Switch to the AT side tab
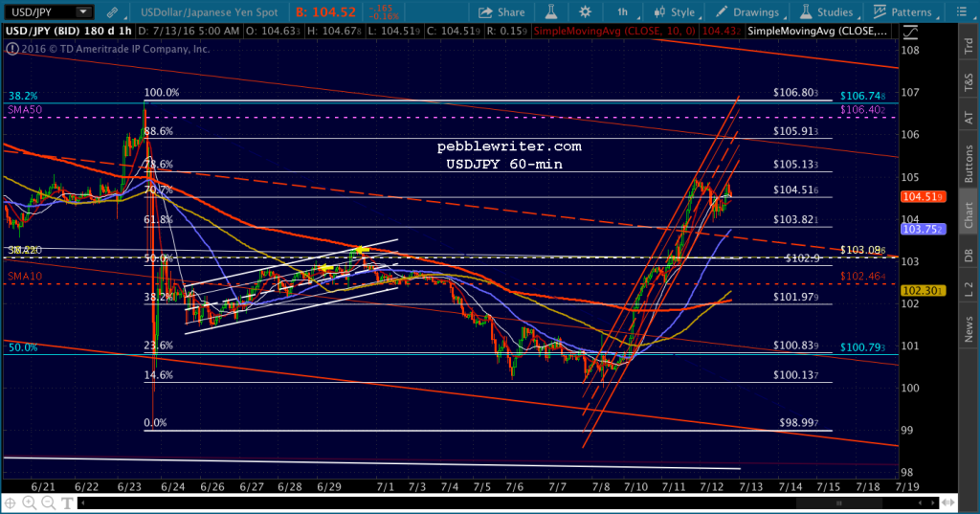The width and height of the screenshot is (980, 514). point(969,117)
